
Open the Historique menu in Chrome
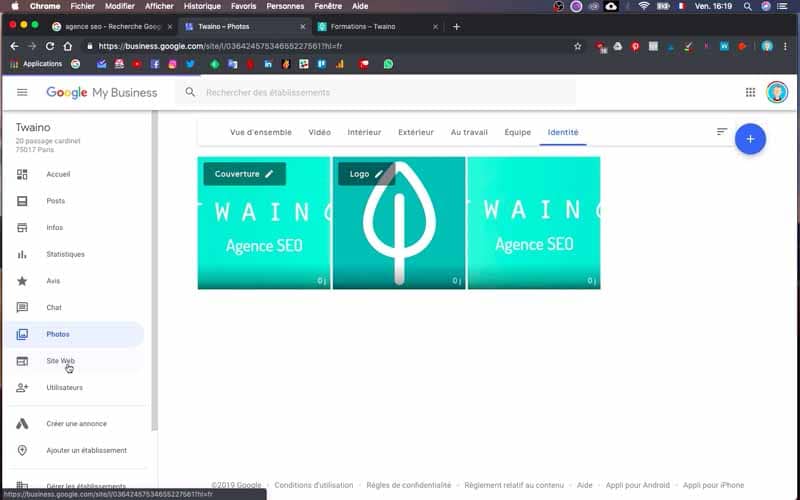(x=202, y=6)
